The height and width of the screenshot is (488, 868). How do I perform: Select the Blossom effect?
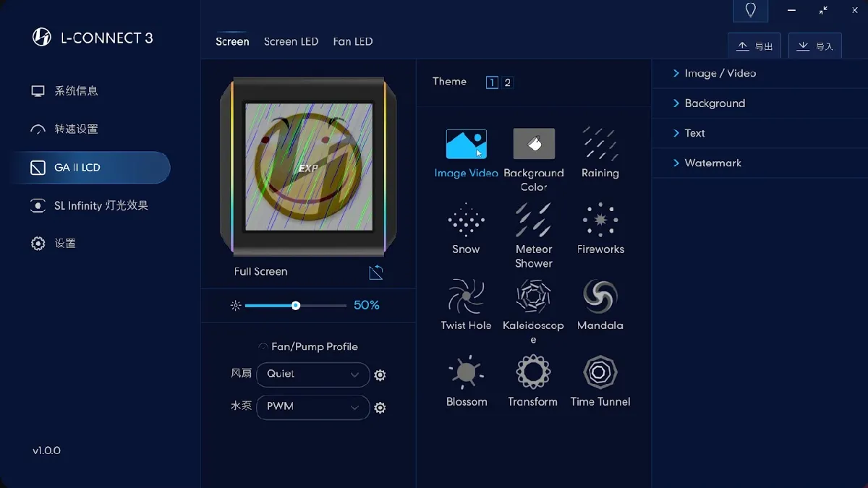(466, 372)
